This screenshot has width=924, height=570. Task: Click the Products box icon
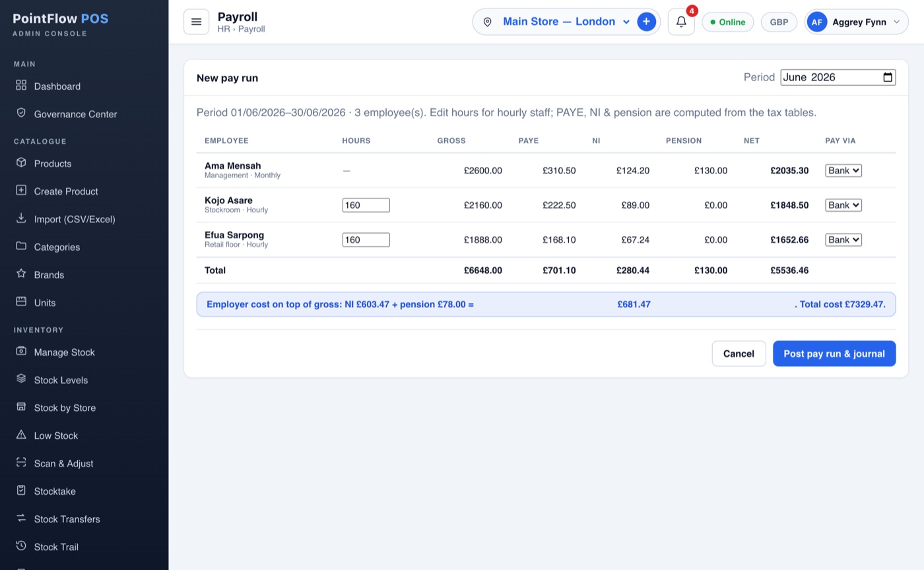point(21,163)
